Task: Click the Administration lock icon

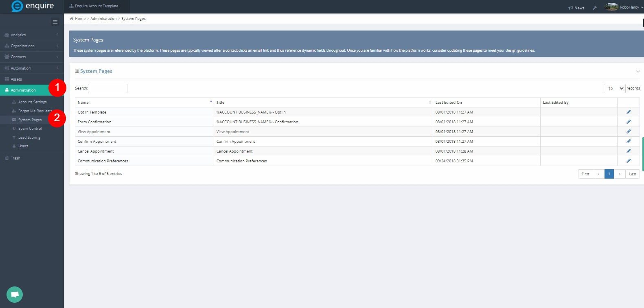Action: click(7, 90)
